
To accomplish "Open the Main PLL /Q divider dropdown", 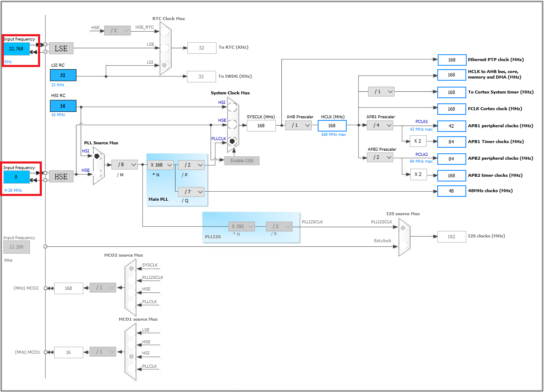I will (x=191, y=192).
